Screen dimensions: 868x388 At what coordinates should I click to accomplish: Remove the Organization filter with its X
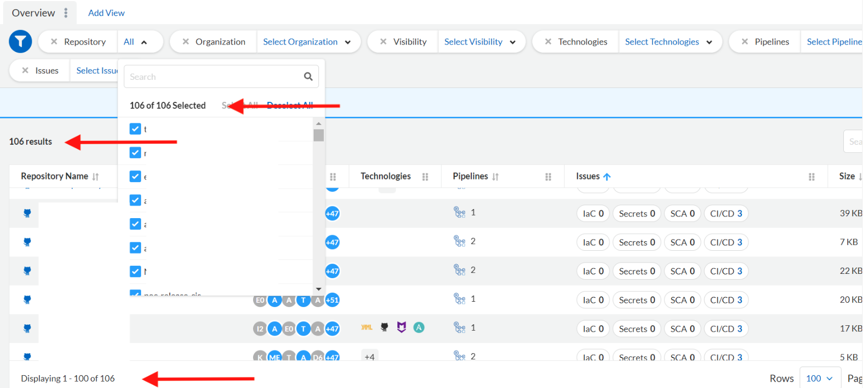[x=186, y=41]
